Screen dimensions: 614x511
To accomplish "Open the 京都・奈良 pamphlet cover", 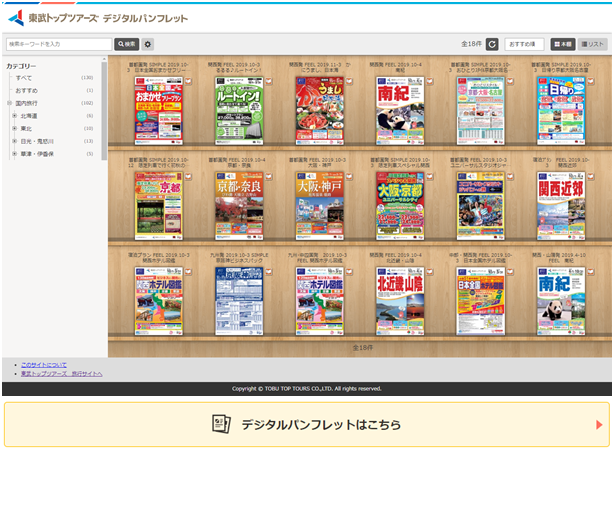I will pos(239,206).
